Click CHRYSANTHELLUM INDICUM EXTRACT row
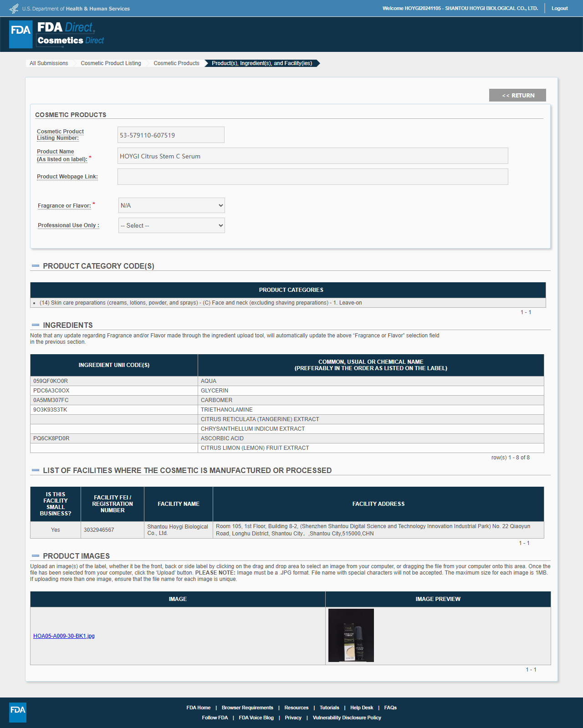 click(287, 429)
